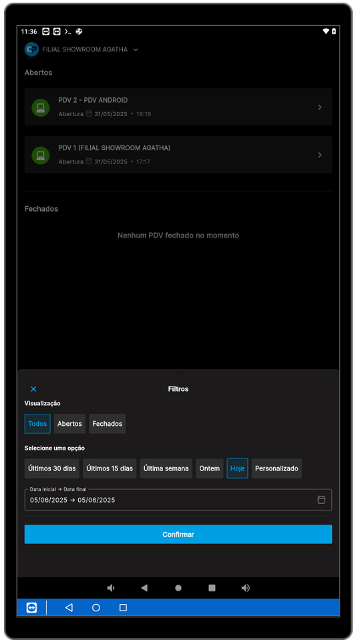Open the calendar icon in date field
This screenshot has width=356, height=644.
click(x=321, y=499)
